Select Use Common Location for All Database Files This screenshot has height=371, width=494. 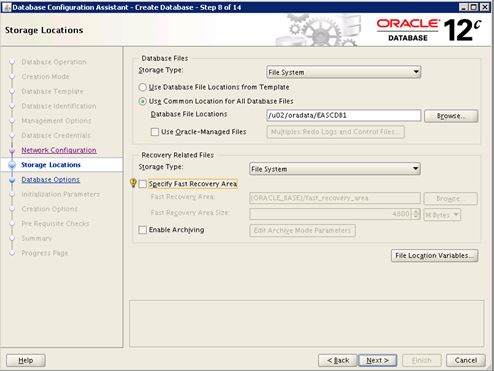click(142, 101)
